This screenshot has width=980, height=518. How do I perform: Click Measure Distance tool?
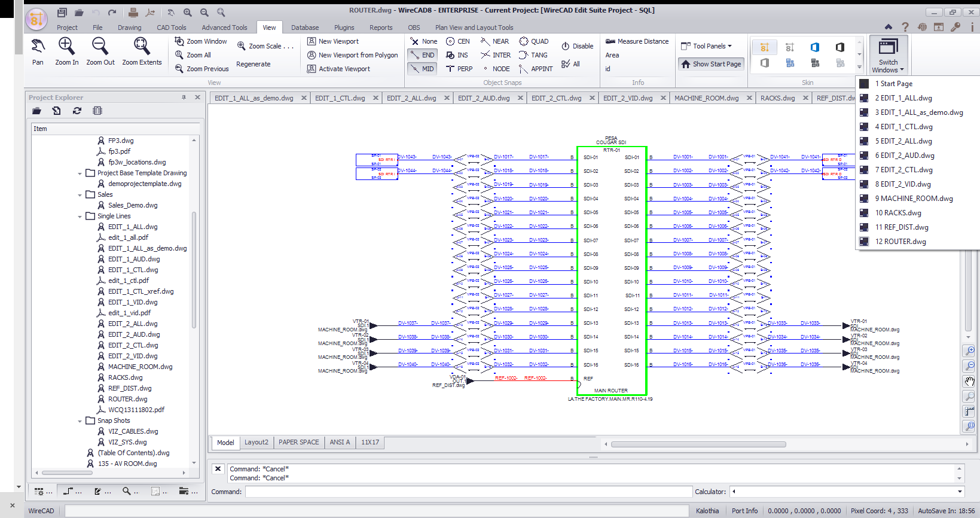(637, 41)
